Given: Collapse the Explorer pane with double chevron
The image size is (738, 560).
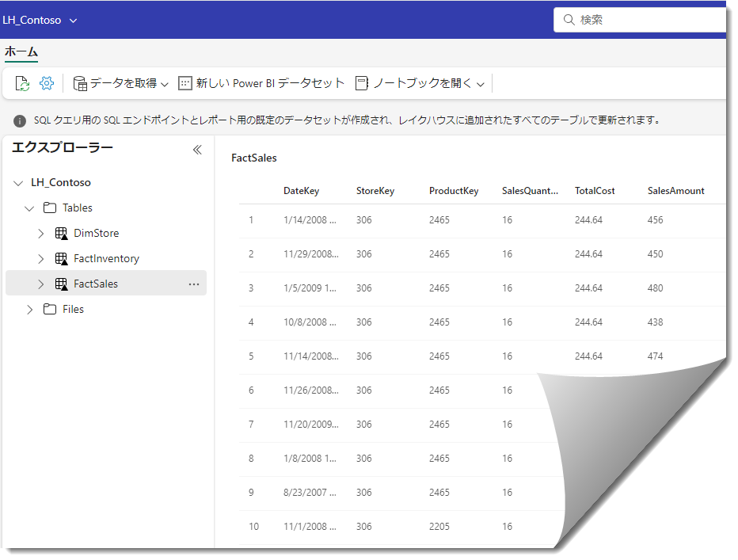Looking at the screenshot, I should click(197, 150).
